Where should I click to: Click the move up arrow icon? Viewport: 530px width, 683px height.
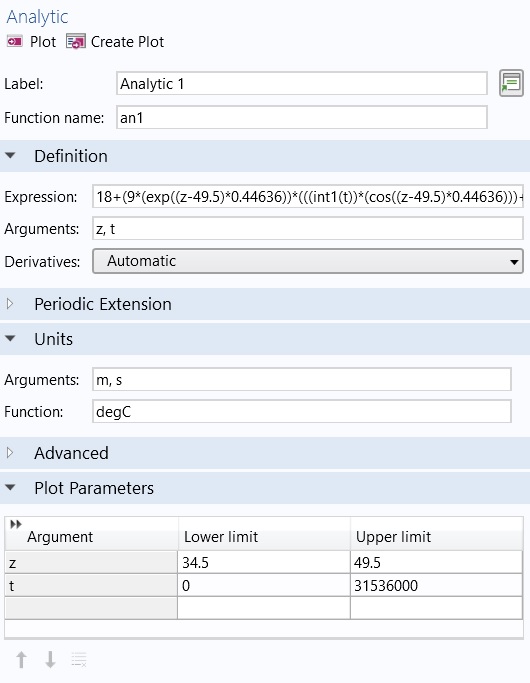click(x=21, y=659)
